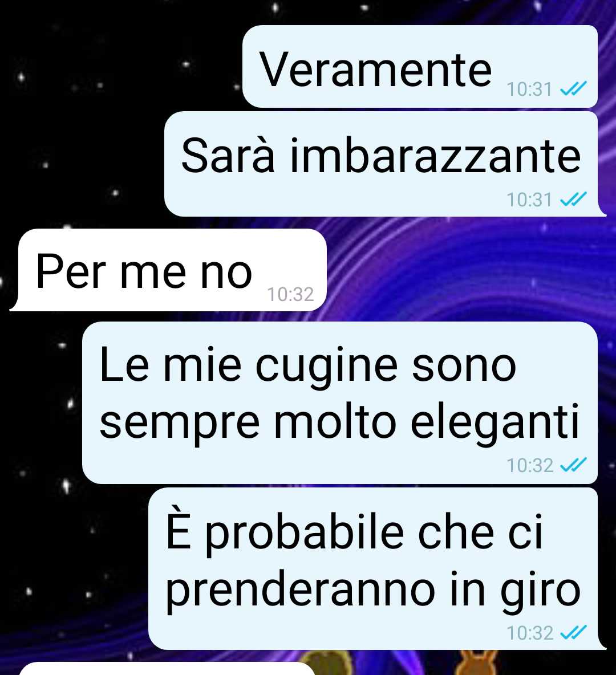Tap the 10:31 timestamp on "Veramente"
The height and width of the screenshot is (675, 616).
pos(529,89)
